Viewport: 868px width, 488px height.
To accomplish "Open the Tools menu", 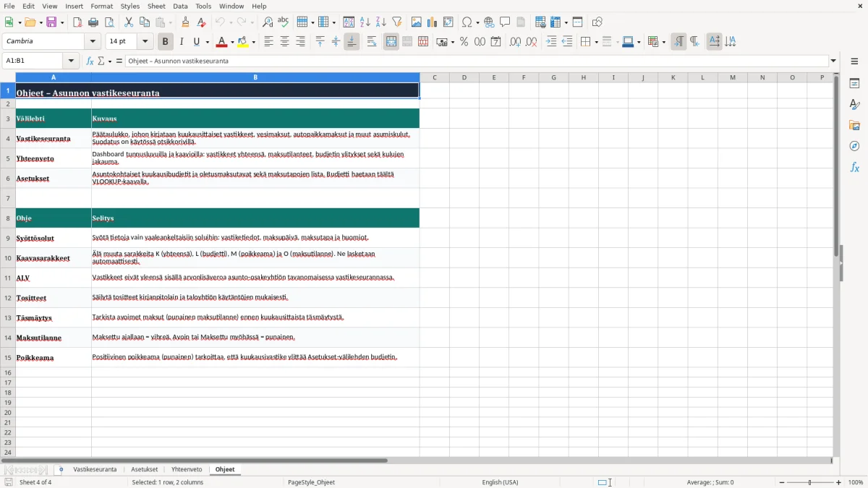I will 203,6.
